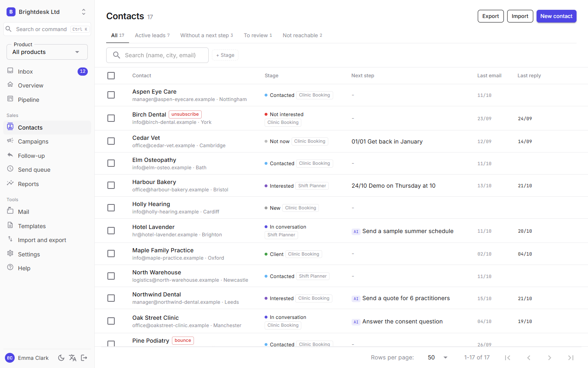Screen dimensions: 588x368
Task: Add a Stage filter
Action: click(x=225, y=55)
